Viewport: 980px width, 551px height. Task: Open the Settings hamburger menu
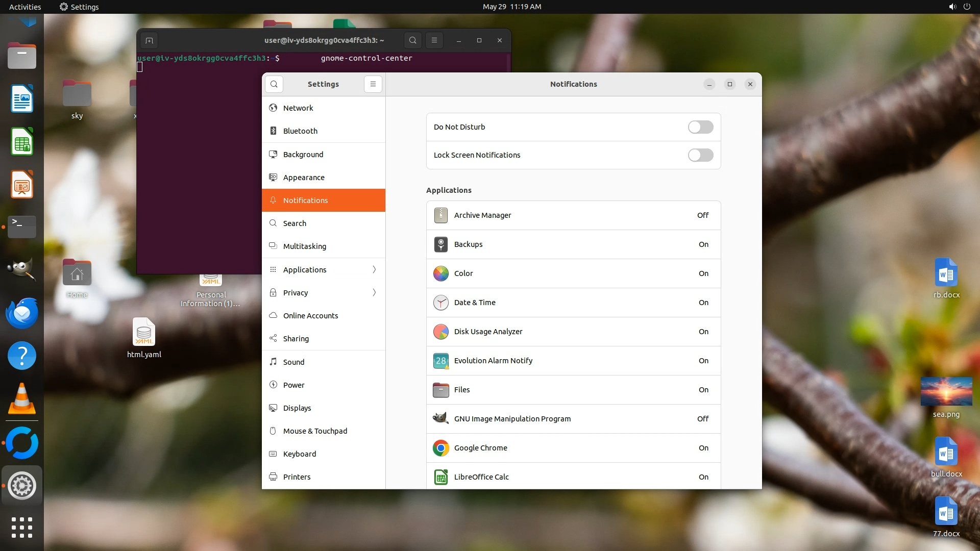(373, 84)
